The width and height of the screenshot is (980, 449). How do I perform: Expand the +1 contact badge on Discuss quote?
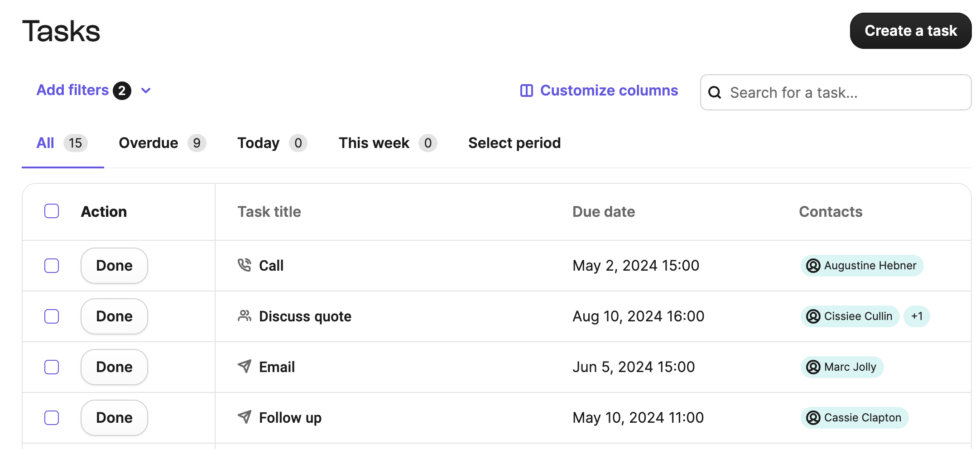click(917, 316)
